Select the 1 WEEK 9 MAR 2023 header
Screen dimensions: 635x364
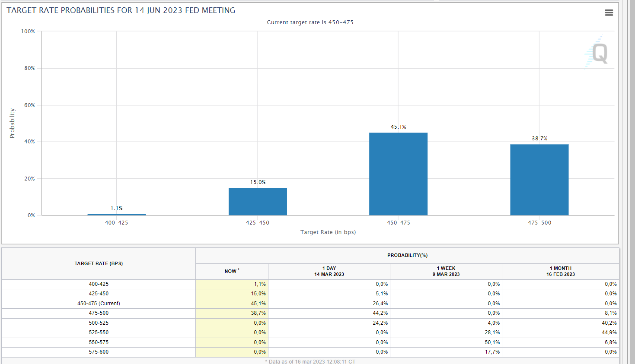pyautogui.click(x=446, y=271)
